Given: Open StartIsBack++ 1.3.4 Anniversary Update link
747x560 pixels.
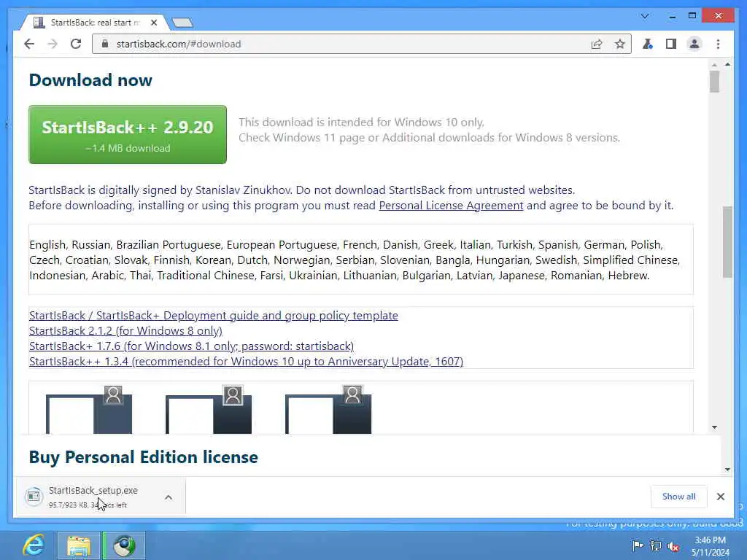Looking at the screenshot, I should click(246, 361).
